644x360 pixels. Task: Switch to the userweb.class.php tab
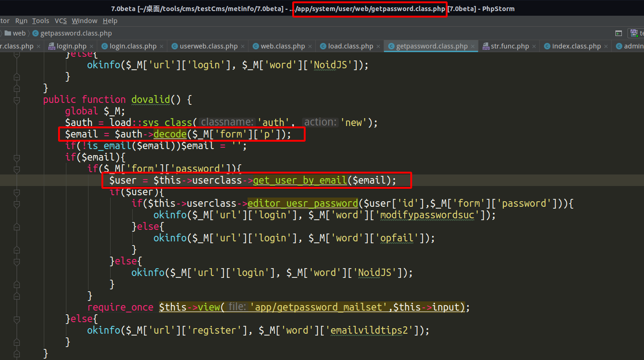208,46
